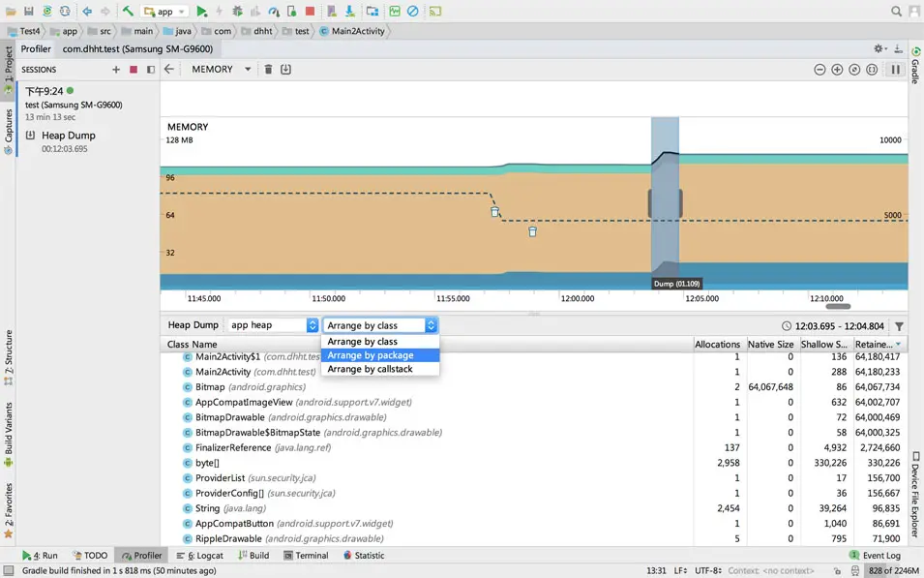Screen dimensions: 924x578
Task: Click the LF line separator status entry
Action: [680, 570]
